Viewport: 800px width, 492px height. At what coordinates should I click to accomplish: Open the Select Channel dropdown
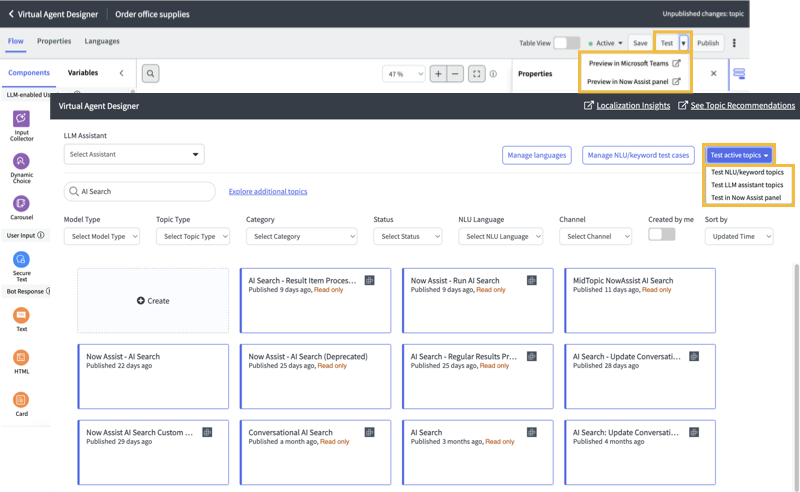[595, 236]
